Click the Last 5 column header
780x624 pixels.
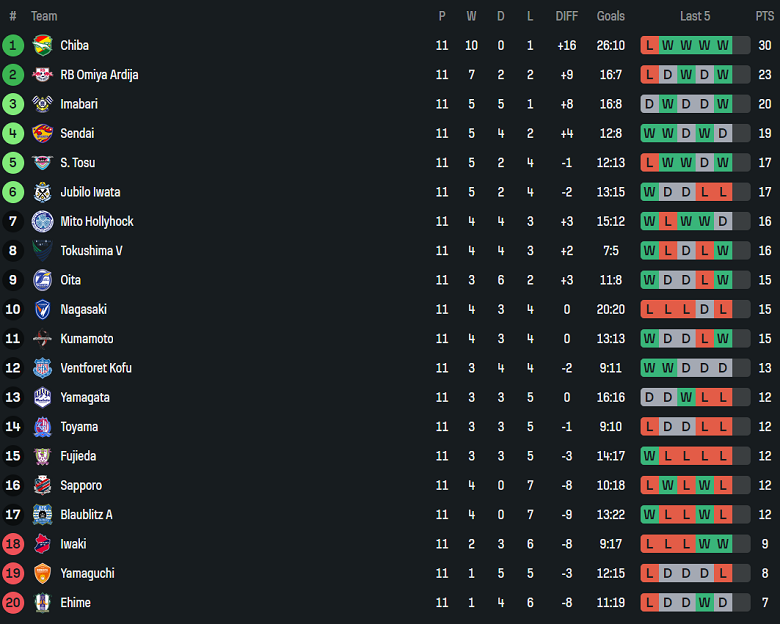(x=695, y=16)
